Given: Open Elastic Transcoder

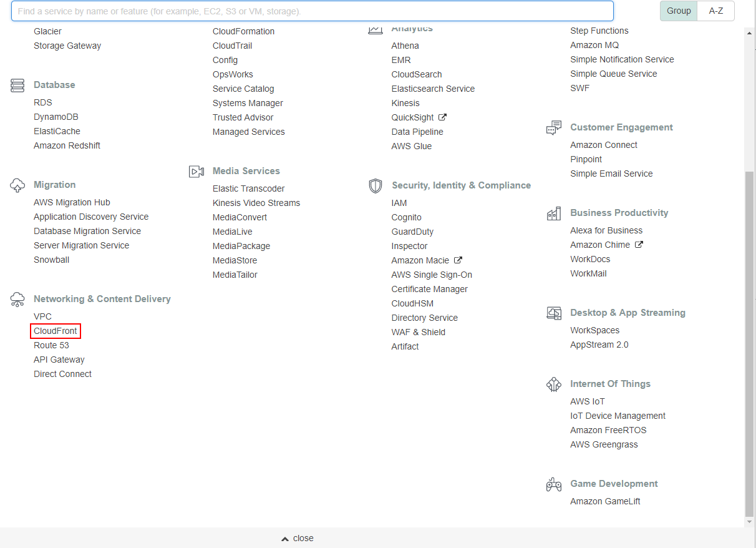Looking at the screenshot, I should [248, 188].
